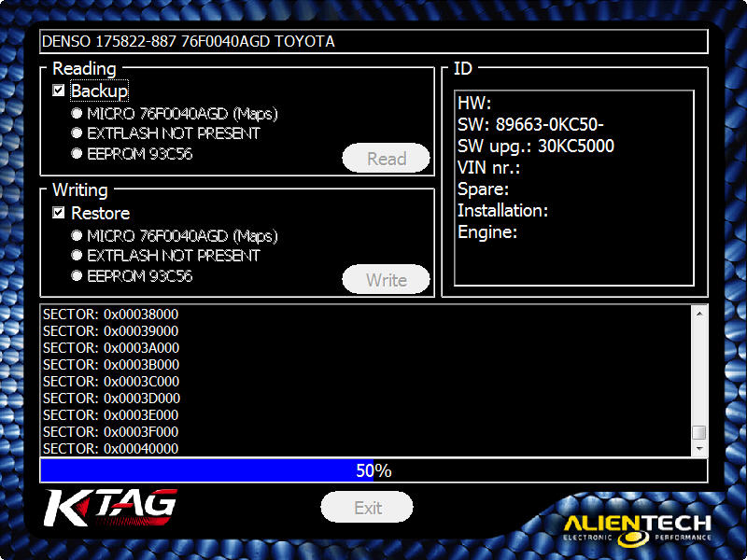
Task: Click the Write button
Action: (386, 279)
